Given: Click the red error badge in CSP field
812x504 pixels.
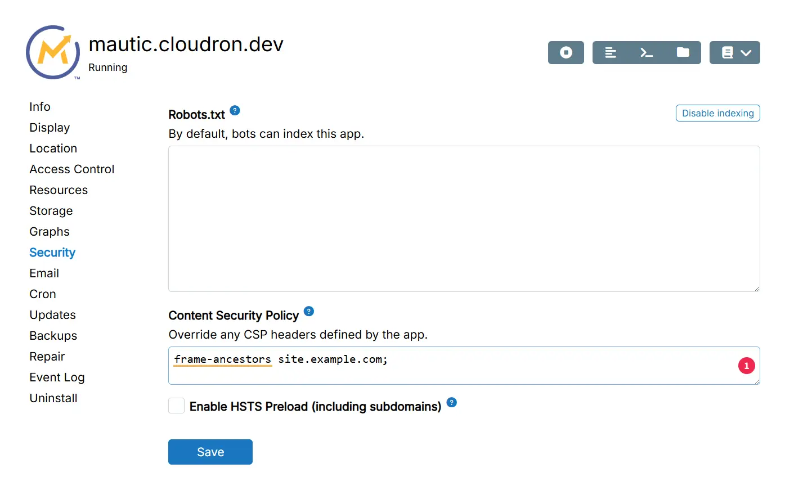Looking at the screenshot, I should (x=746, y=366).
